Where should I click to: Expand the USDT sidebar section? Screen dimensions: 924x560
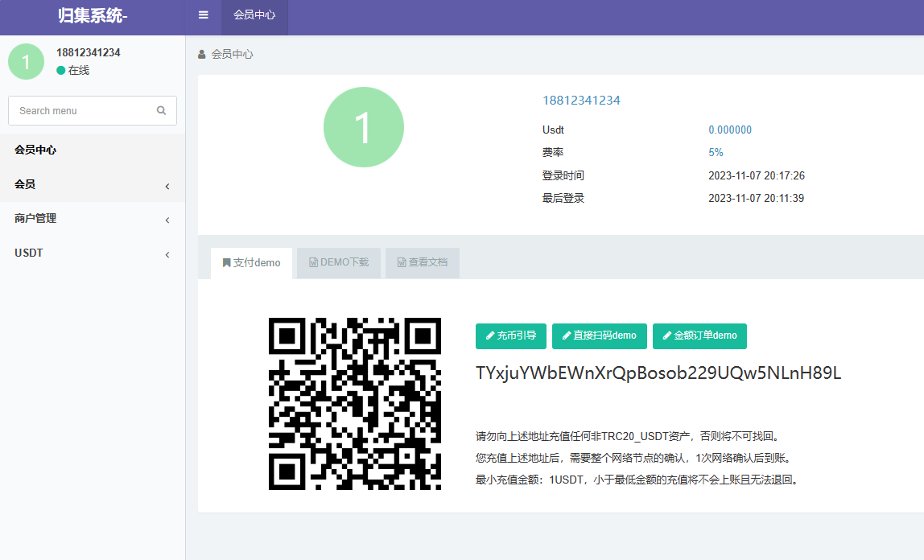(93, 253)
